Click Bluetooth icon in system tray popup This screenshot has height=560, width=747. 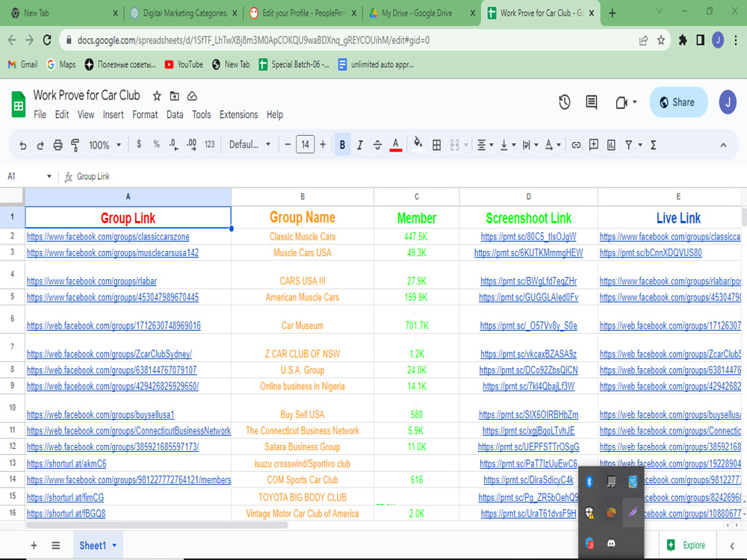point(589,482)
